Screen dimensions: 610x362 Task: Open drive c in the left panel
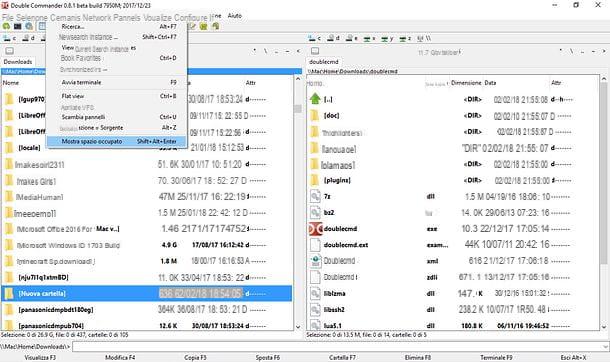9,38
